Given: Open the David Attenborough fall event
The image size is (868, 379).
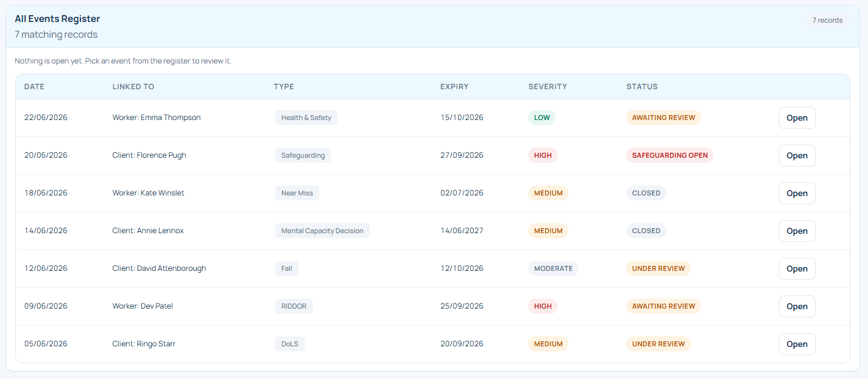Looking at the screenshot, I should pyautogui.click(x=797, y=268).
